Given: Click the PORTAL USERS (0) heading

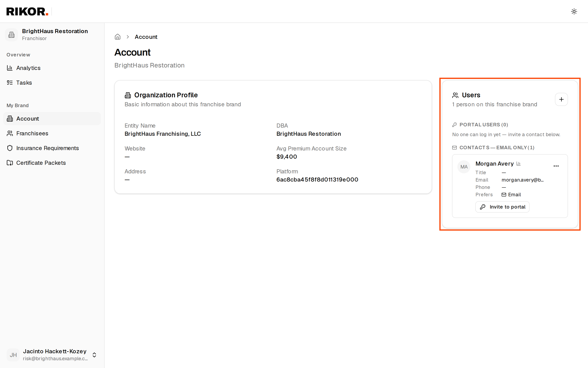Looking at the screenshot, I should 483,125.
